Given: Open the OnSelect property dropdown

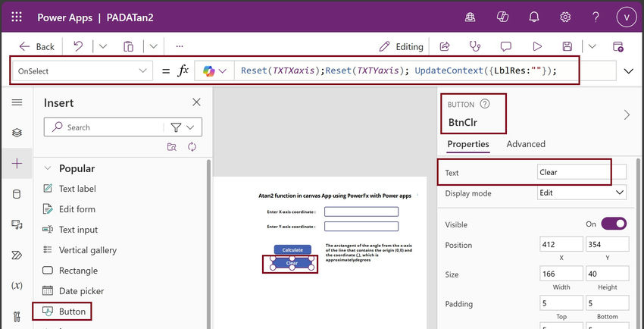Looking at the screenshot, I should tap(83, 71).
